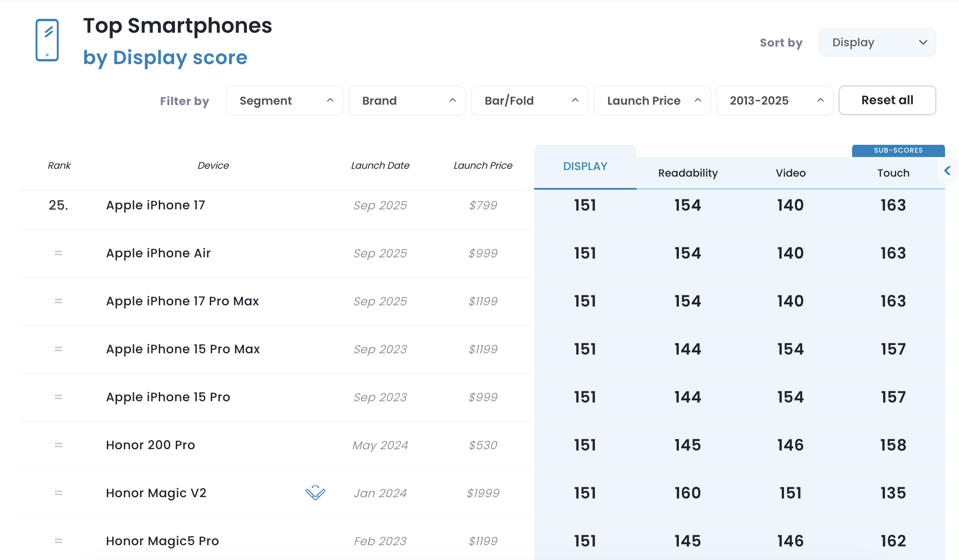Expand the Segment filter

coord(284,101)
